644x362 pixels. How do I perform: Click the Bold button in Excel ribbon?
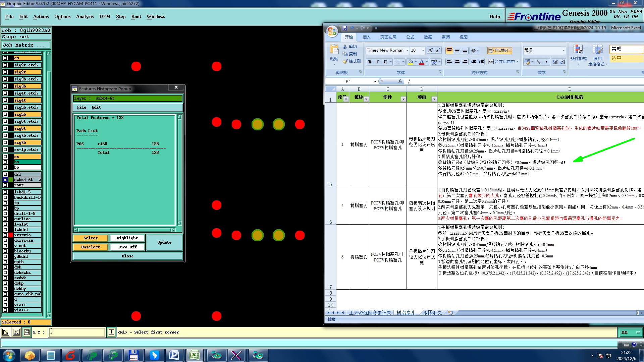[x=370, y=62]
